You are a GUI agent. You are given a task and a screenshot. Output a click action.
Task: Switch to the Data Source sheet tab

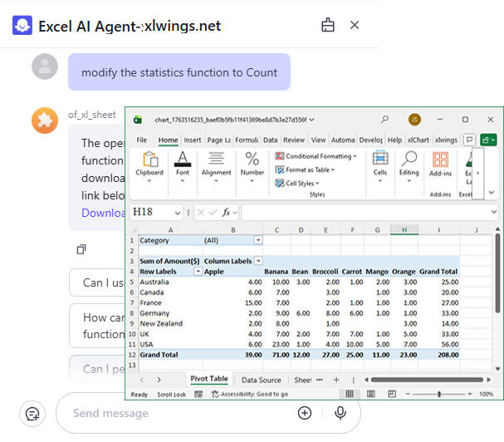[x=261, y=380]
